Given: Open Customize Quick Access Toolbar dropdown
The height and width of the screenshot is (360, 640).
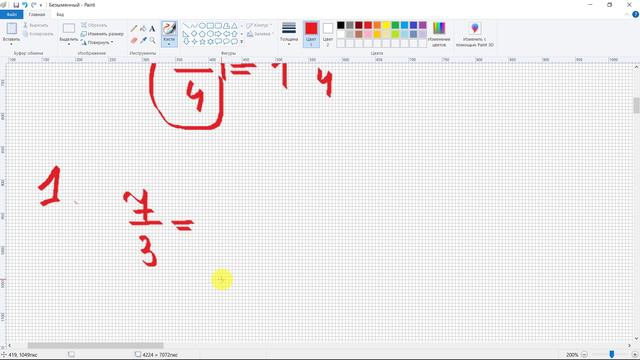Looking at the screenshot, I should [41, 5].
